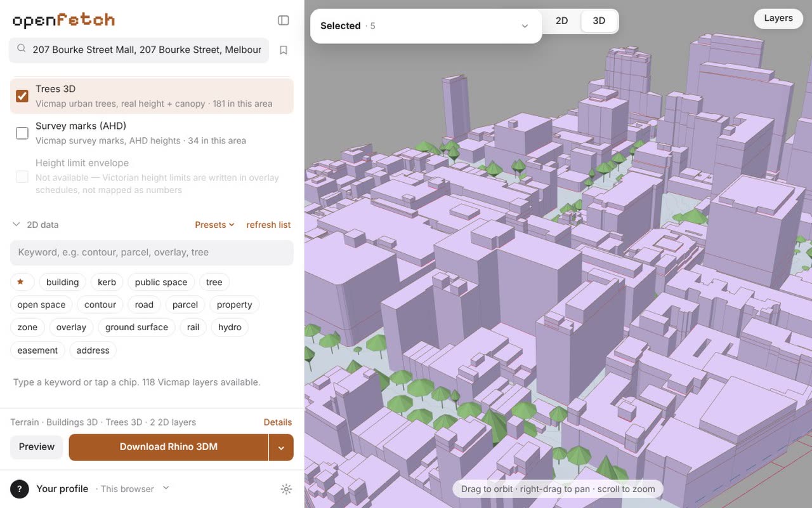Switch to 3D view

[599, 21]
